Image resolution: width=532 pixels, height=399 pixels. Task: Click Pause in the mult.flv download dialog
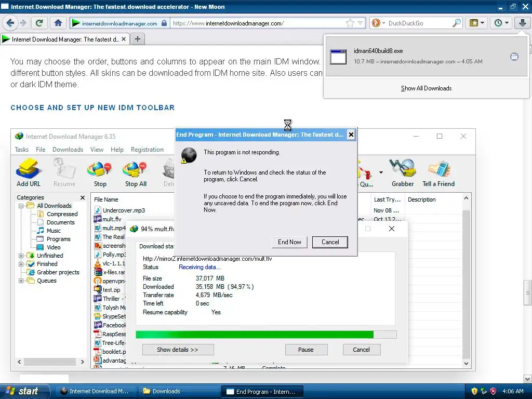pos(306,350)
